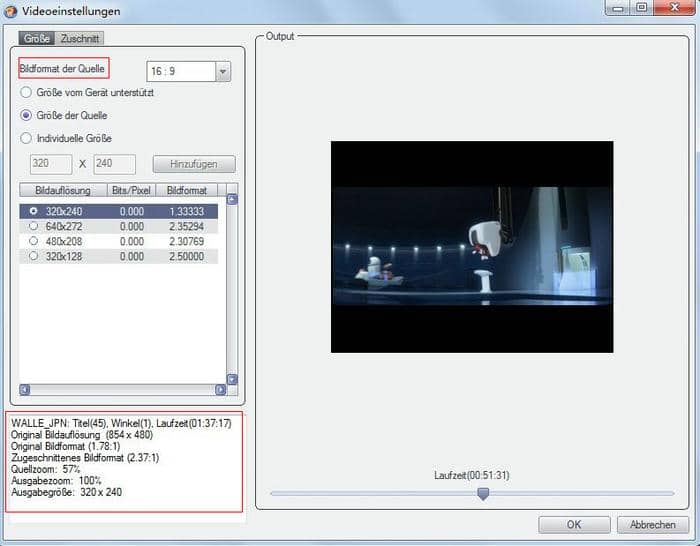Click the Videoeinstellungen title bar app icon
Image resolution: width=700 pixels, height=546 pixels.
coord(10,11)
